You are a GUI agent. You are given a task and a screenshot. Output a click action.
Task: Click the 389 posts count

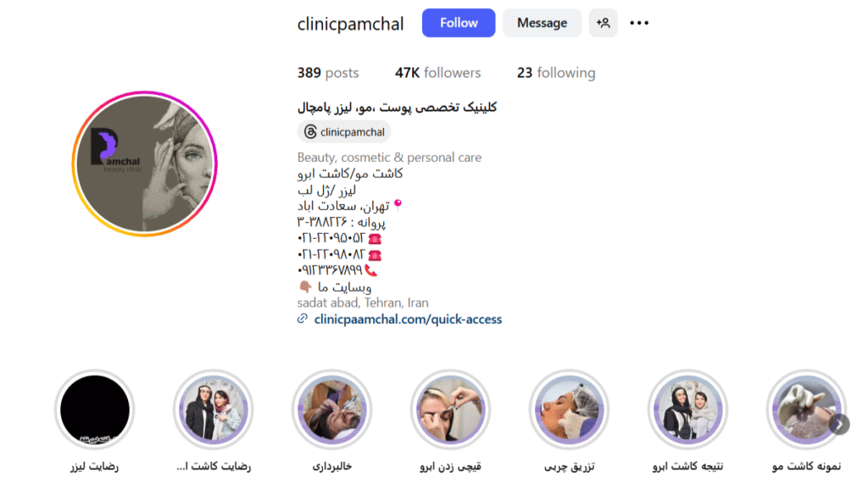tap(328, 73)
